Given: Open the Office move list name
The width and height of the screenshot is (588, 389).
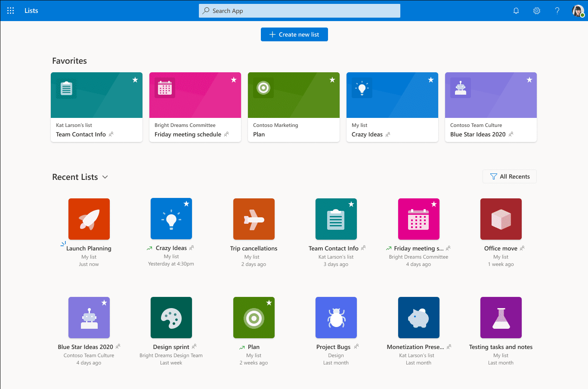Looking at the screenshot, I should point(500,248).
